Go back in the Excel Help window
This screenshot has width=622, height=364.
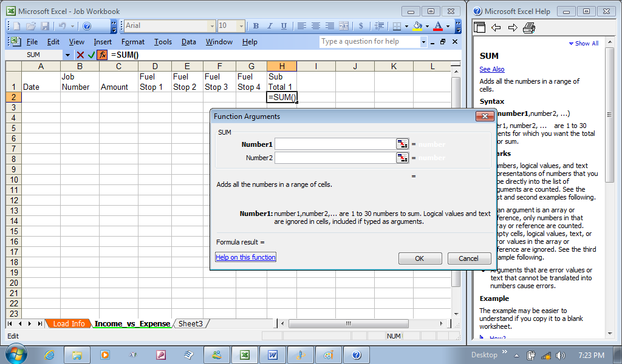click(496, 27)
